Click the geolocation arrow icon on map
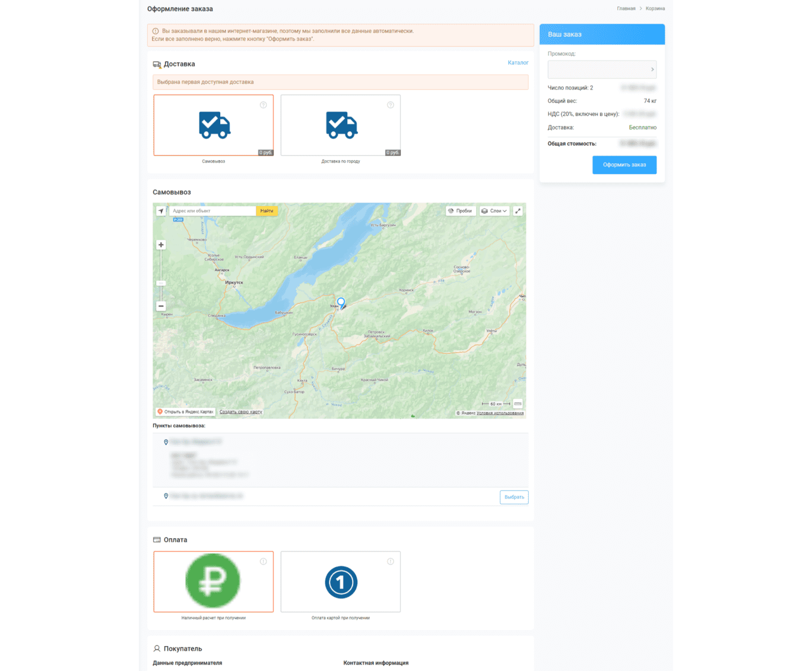The width and height of the screenshot is (812, 671). [161, 211]
